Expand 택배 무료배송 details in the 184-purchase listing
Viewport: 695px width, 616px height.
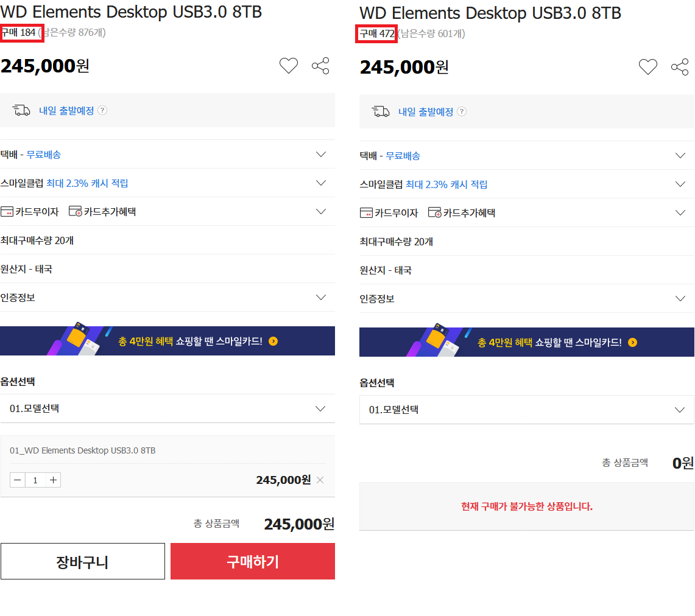[321, 155]
